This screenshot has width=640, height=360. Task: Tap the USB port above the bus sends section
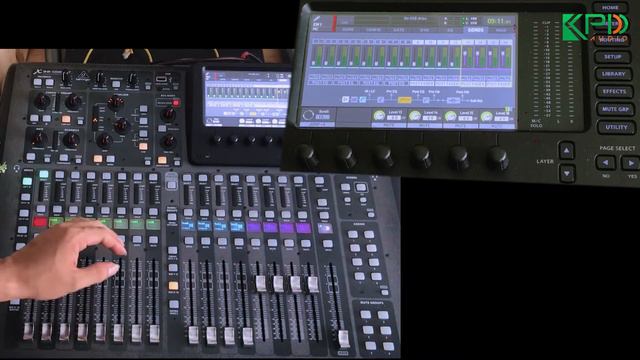pyautogui.click(x=162, y=79)
